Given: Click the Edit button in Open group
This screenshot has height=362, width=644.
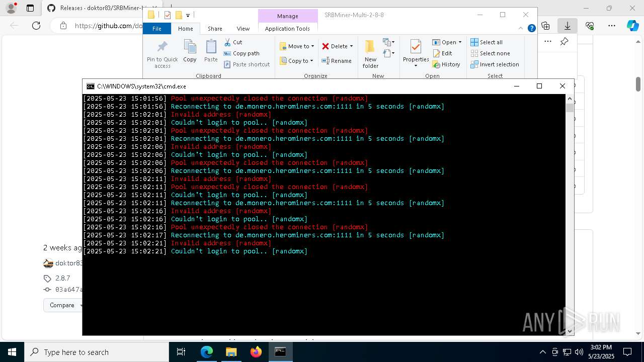Looking at the screenshot, I should coord(442,53).
